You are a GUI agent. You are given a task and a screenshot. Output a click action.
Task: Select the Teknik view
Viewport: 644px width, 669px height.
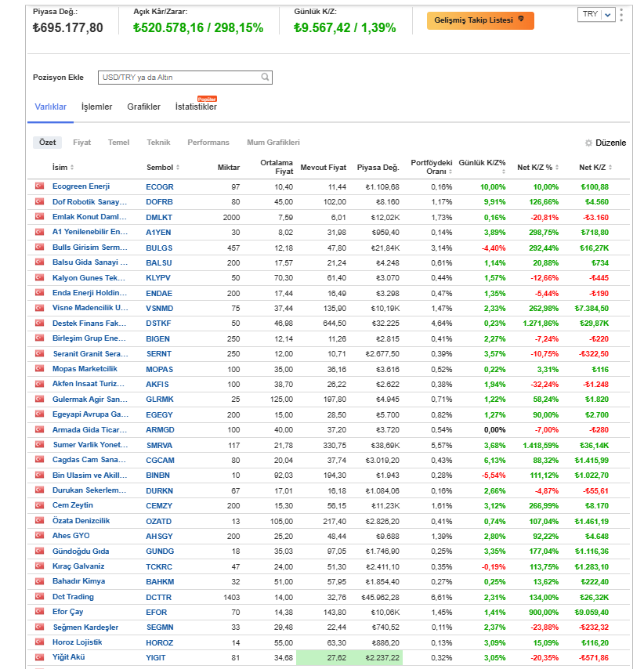pyautogui.click(x=158, y=143)
